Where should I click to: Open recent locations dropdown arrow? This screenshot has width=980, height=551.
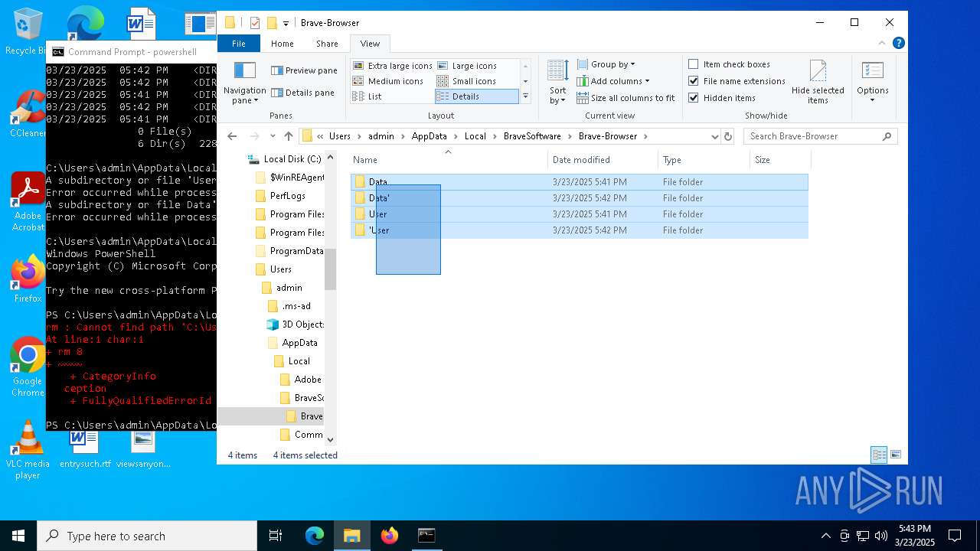point(272,136)
